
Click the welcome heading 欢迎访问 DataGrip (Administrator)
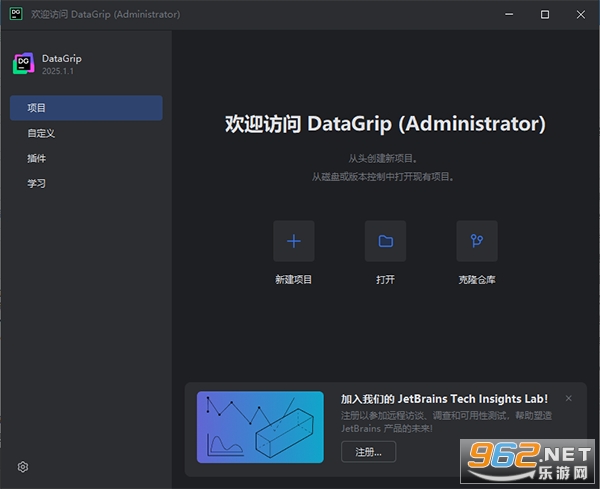(385, 124)
